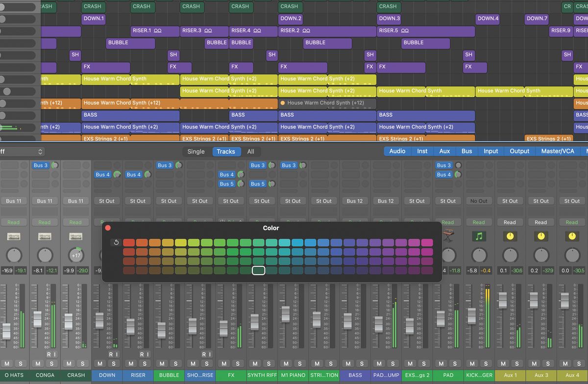Select the BUBBLE region in the arrangement
The height and width of the screenshot is (384, 588).
[x=130, y=43]
